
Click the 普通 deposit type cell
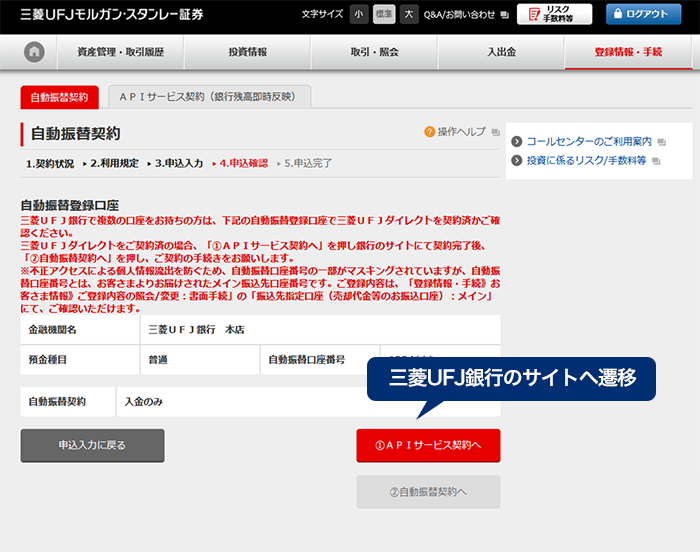tap(200, 360)
